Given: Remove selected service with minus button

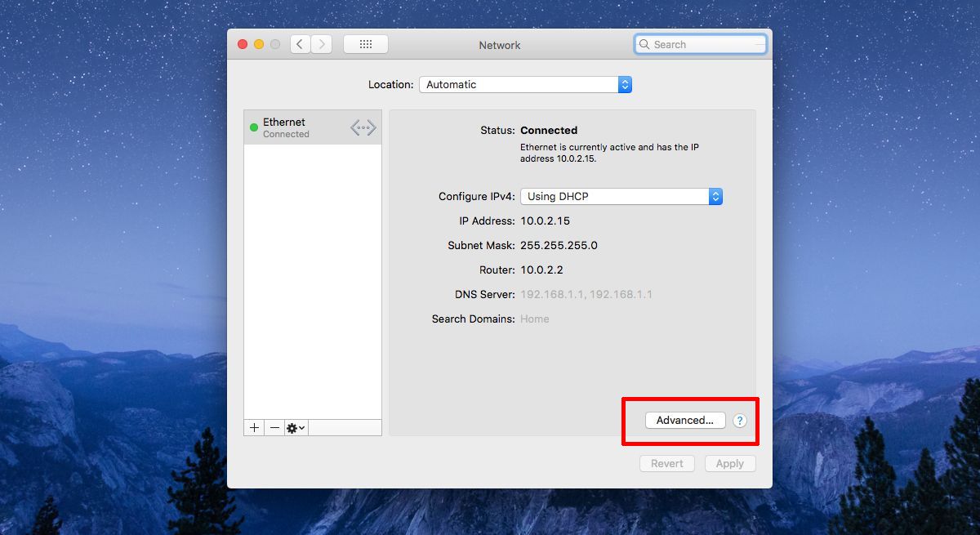Looking at the screenshot, I should [x=274, y=427].
